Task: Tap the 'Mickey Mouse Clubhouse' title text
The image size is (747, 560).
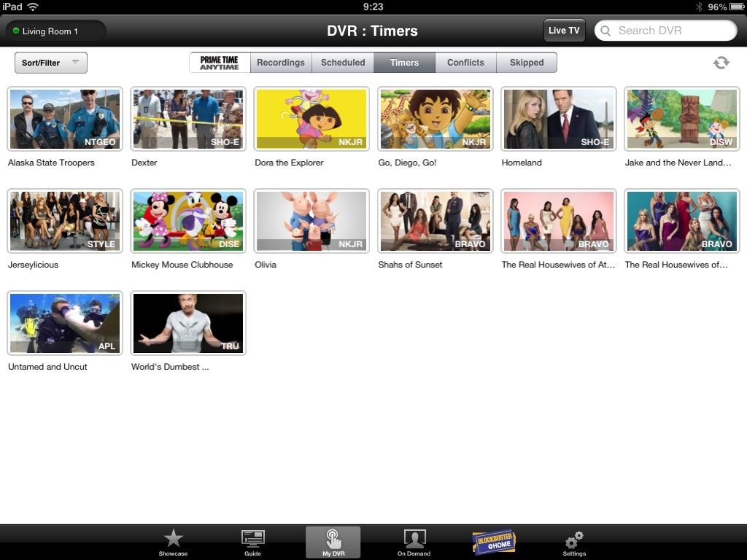Action: tap(182, 265)
